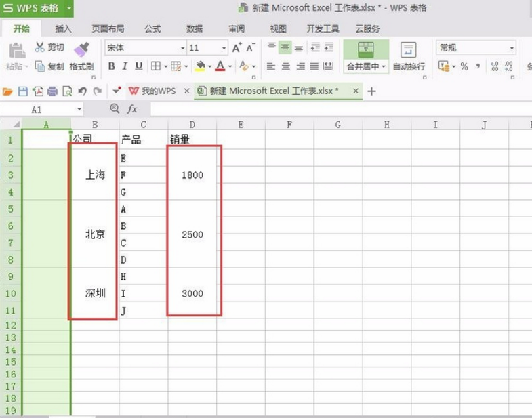
Task: Click the formula bar input
Action: (x=341, y=109)
